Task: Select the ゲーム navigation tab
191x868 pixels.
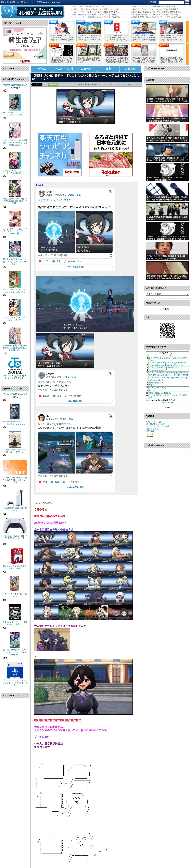Action: 42,69
